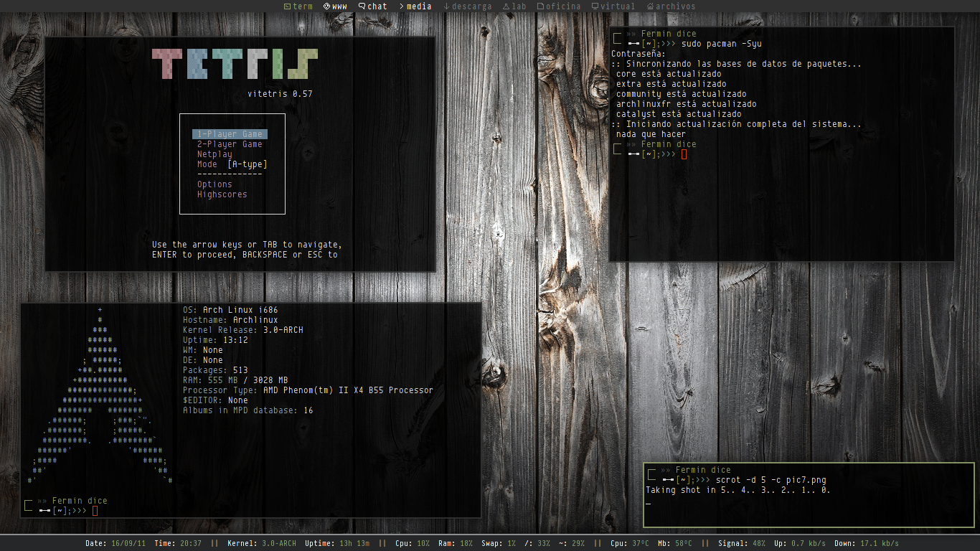Viewport: 980px width, 551px height.
Task: Click the 'OS: Arch Linux i686' line
Action: (230, 310)
